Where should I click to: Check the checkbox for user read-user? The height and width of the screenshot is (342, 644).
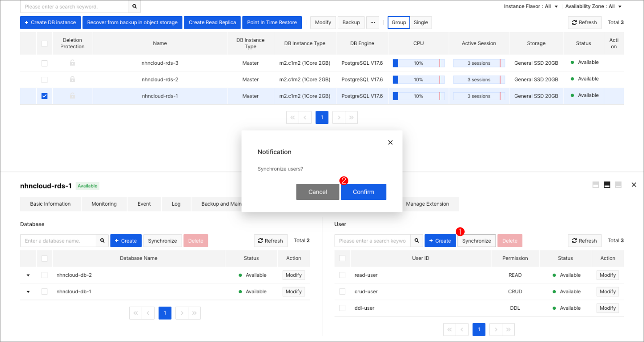(342, 275)
